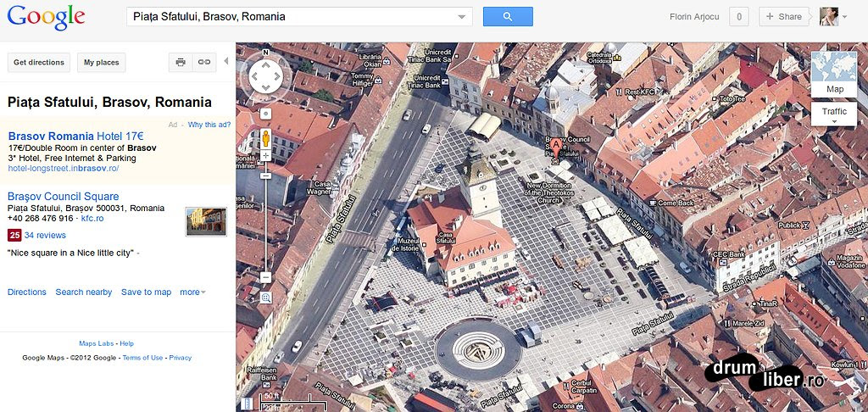Click the Casa Wagner map label

click(x=319, y=188)
